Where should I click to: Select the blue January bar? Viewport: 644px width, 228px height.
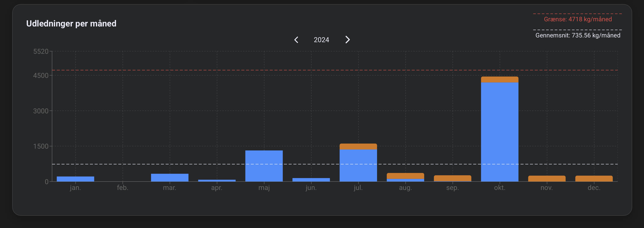tap(75, 179)
